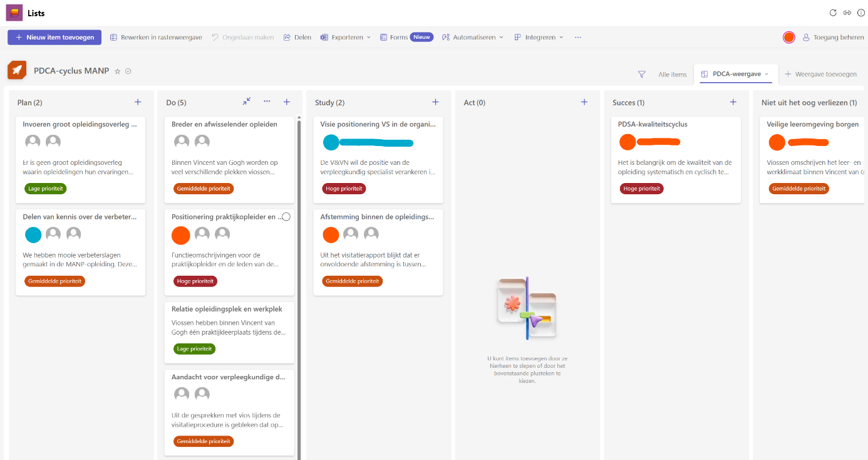Click the orange avatar on Afstemming card
Screen dimensions: 868x460
[x=331, y=235]
